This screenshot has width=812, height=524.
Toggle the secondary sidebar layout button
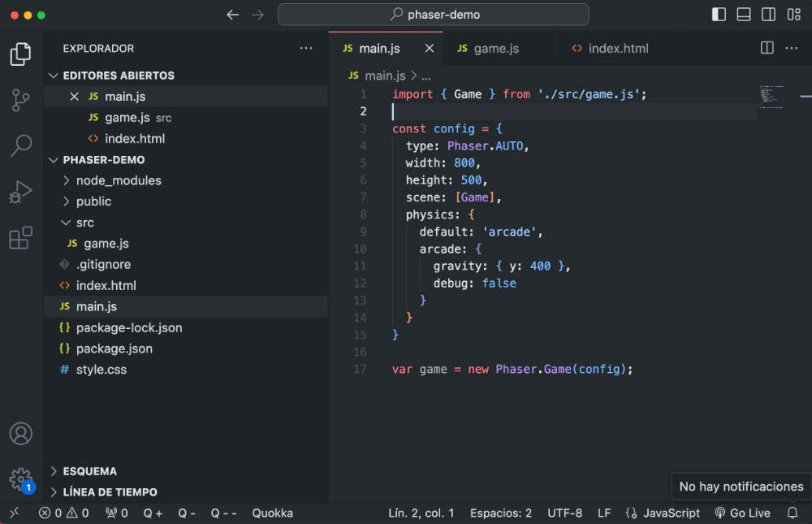pos(768,15)
